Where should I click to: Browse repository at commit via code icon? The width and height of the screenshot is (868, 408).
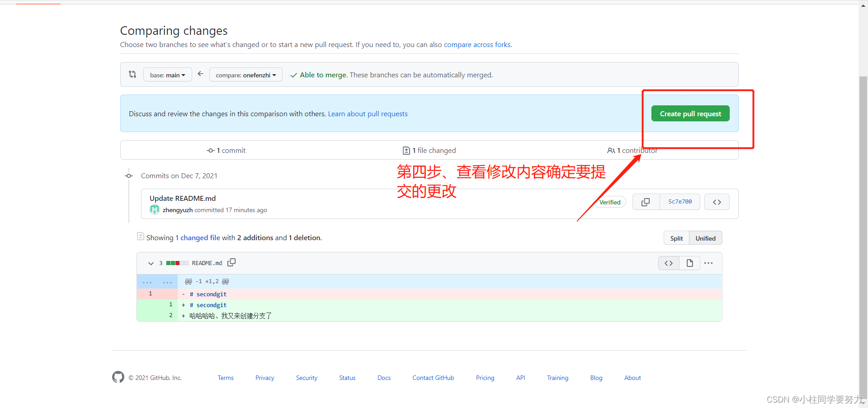point(717,202)
